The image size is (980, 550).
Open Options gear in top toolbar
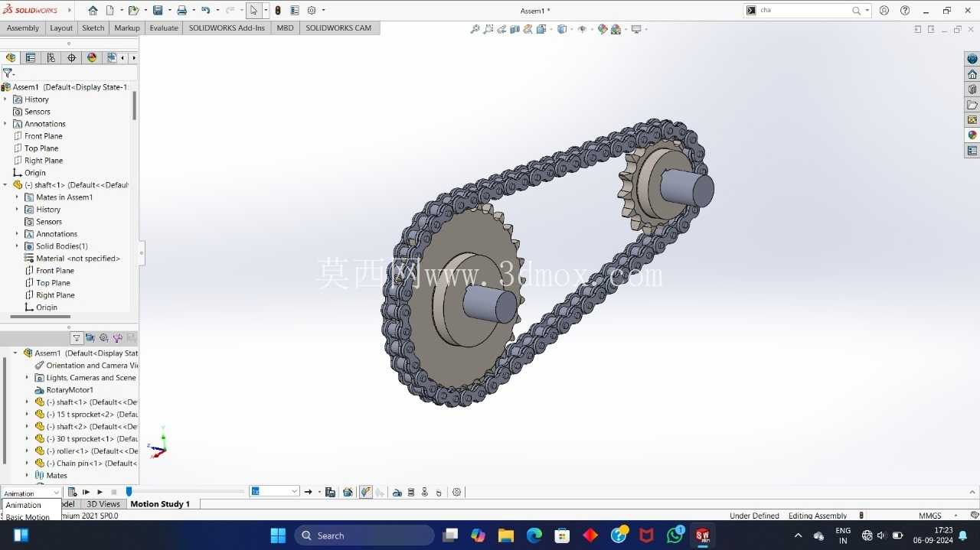[312, 11]
